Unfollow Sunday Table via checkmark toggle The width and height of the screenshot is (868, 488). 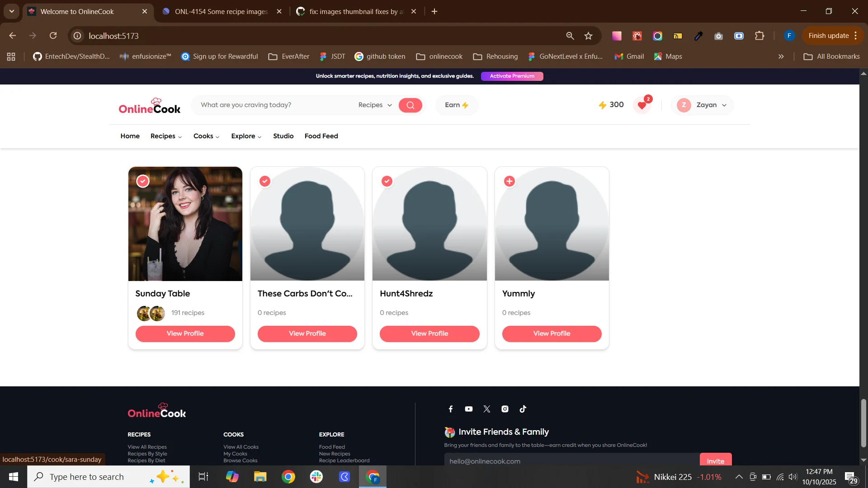(x=143, y=181)
